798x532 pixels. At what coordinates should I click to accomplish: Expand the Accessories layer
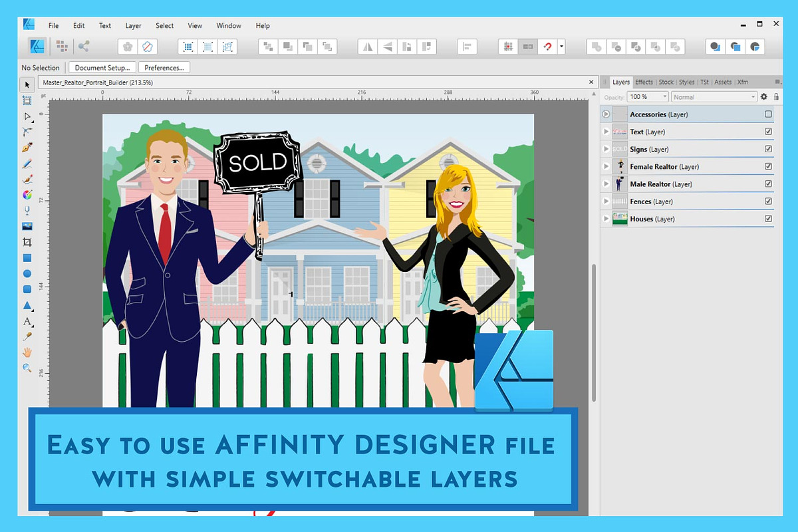606,114
